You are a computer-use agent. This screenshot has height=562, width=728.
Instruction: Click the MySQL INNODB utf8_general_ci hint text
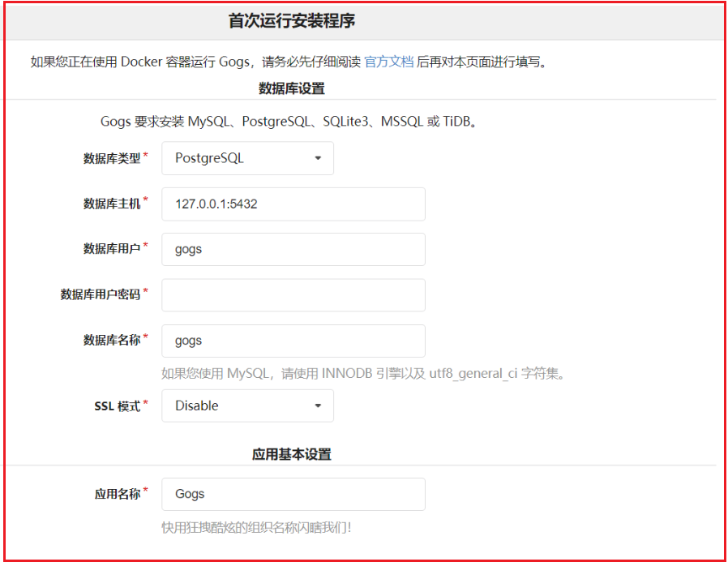point(363,373)
